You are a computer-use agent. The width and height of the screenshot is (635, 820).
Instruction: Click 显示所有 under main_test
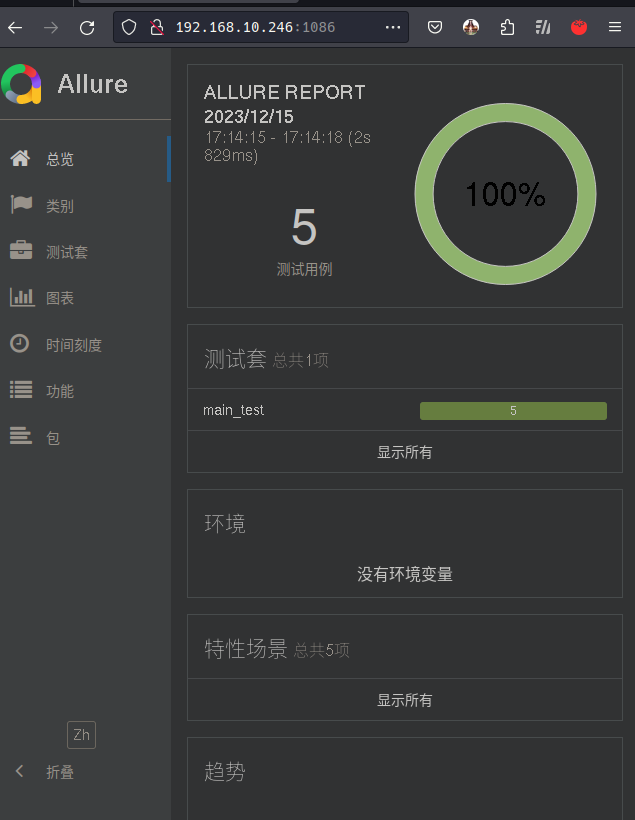[x=405, y=452]
